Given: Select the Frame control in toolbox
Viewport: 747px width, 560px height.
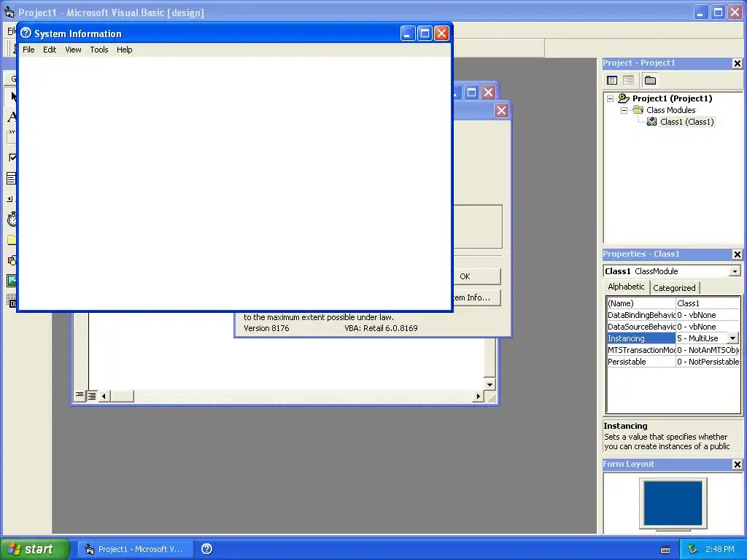Looking at the screenshot, I should (x=12, y=137).
